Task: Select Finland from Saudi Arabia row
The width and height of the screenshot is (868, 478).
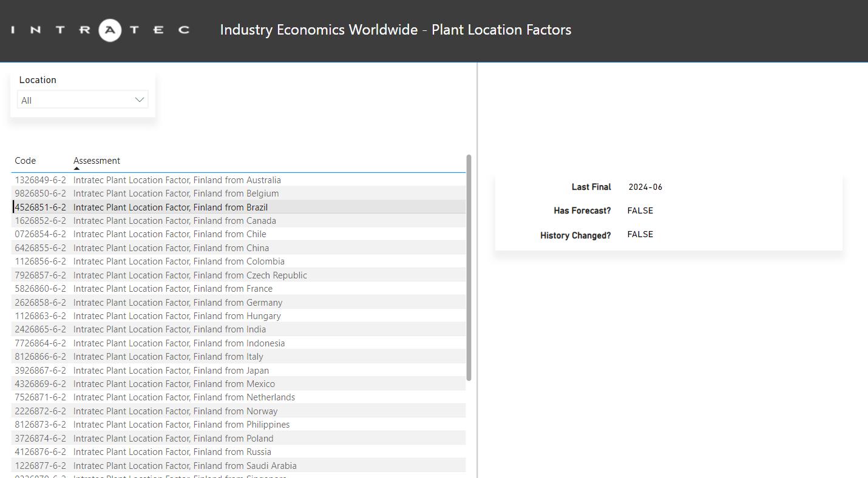Action: [185, 466]
